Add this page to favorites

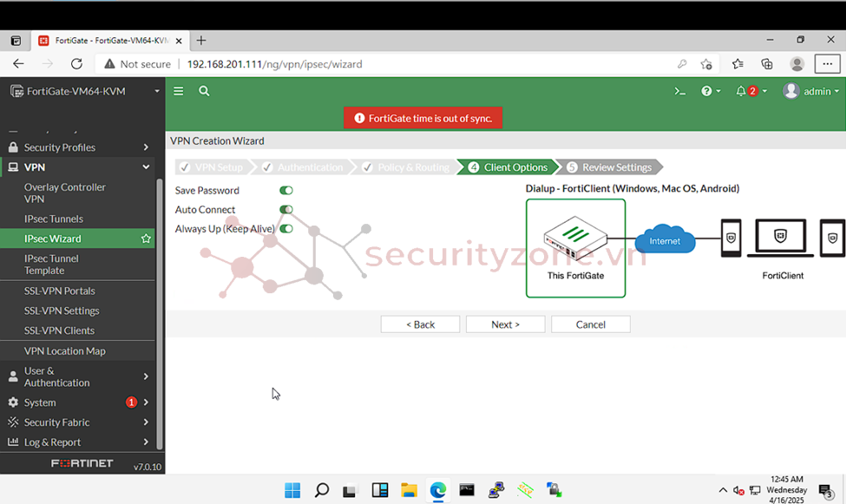706,64
